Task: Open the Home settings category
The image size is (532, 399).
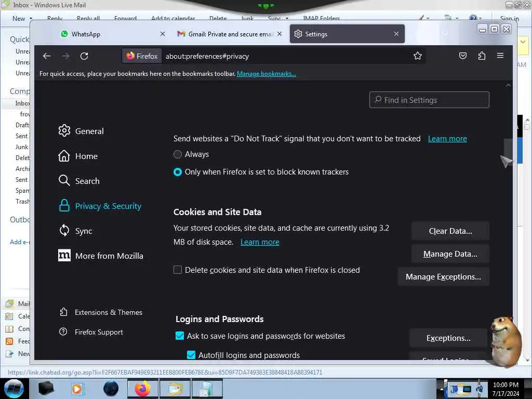Action: (x=78, y=156)
